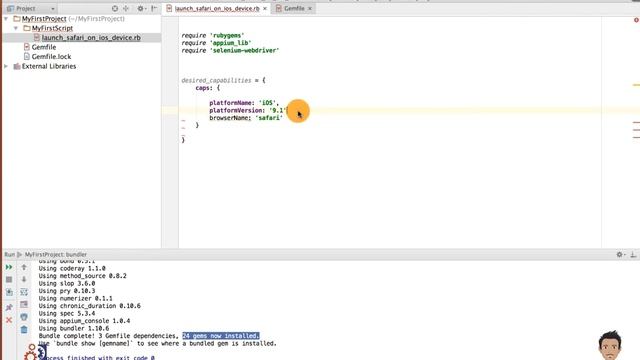Click the red error indicator atop editor stripe
The image size is (640, 360).
(636, 20)
